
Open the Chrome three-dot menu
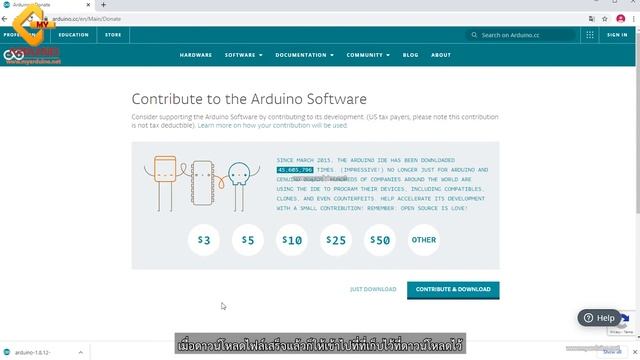pos(633,19)
